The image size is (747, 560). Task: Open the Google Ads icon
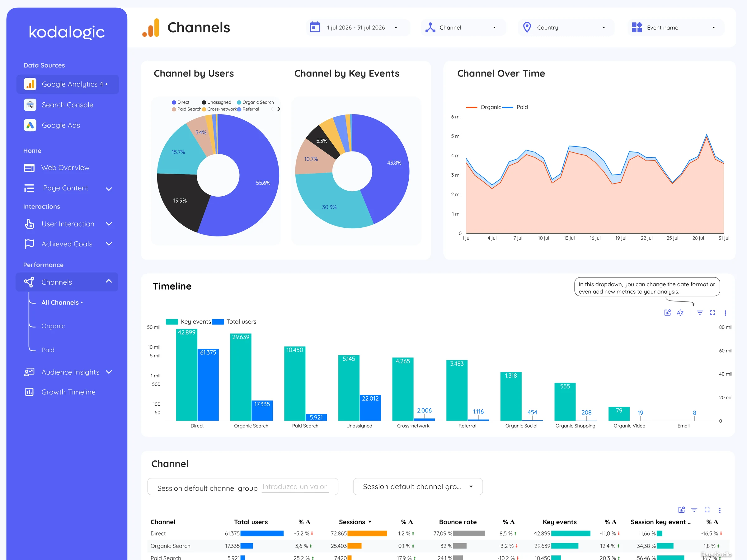(30, 125)
